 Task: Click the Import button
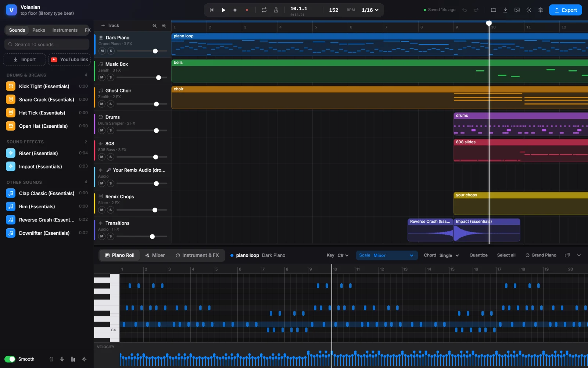click(25, 60)
